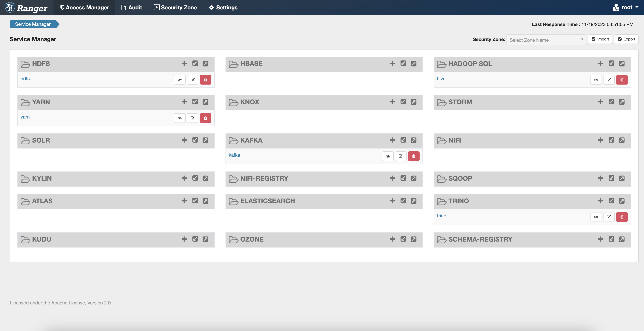This screenshot has width=644, height=331.
Task: Click the Service Manager breadcrumb
Action: coord(33,24)
